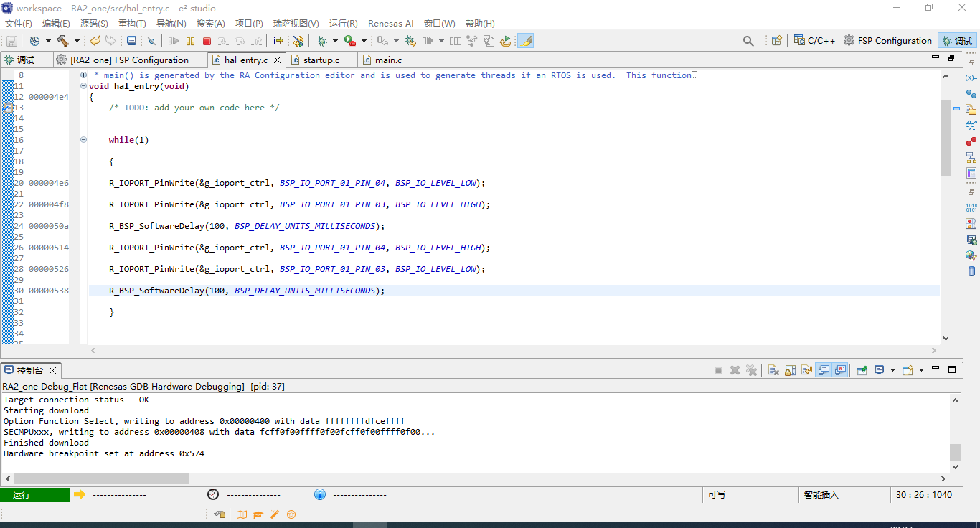This screenshot has height=528, width=980.
Task: Toggle the breakpoint marker on line 13
Action: pos(6,108)
